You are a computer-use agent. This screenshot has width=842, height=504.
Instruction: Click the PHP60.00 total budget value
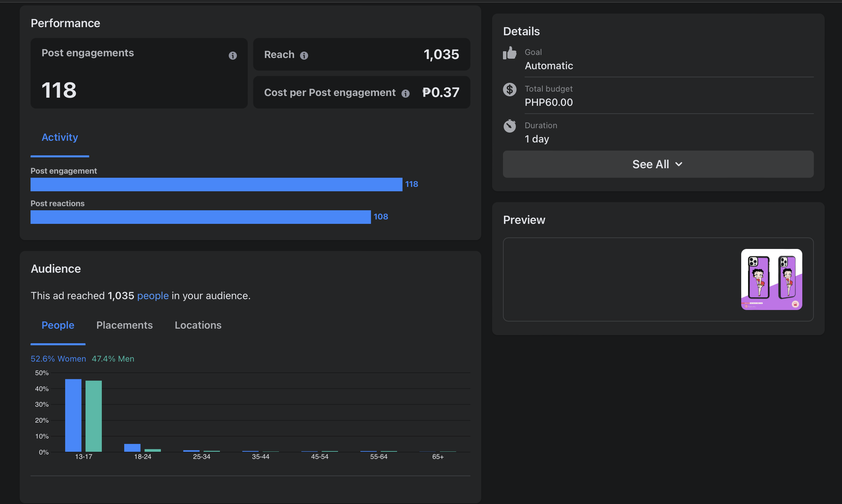tap(548, 102)
